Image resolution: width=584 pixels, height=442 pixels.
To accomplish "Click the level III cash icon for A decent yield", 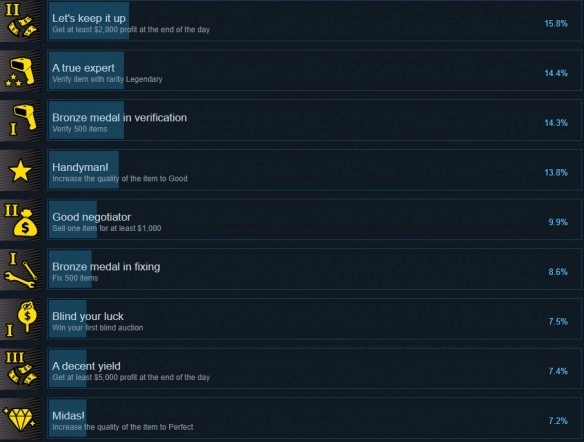I will pos(20,369).
